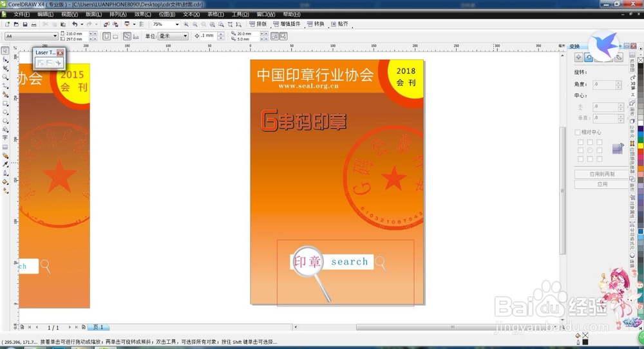644x349 pixels.
Task: Select the Ellipse tool in toolbox
Action: (5, 112)
